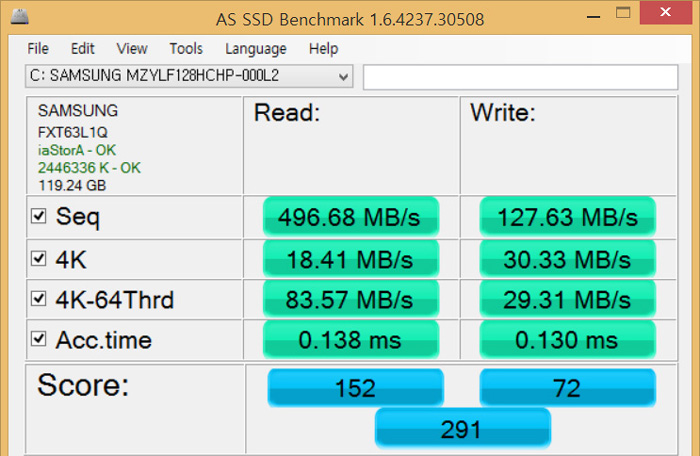Click the AS SSD app icon in the title bar

[19, 17]
